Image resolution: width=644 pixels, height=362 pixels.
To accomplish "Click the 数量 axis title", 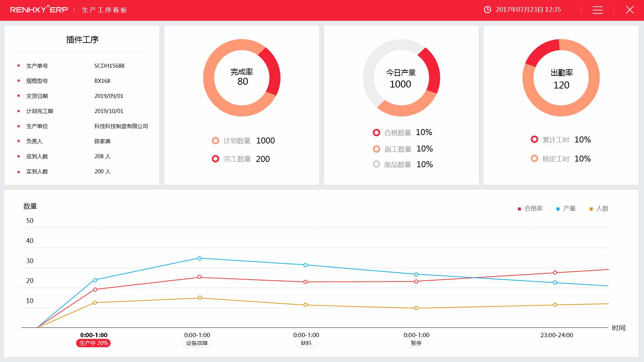I will point(30,206).
